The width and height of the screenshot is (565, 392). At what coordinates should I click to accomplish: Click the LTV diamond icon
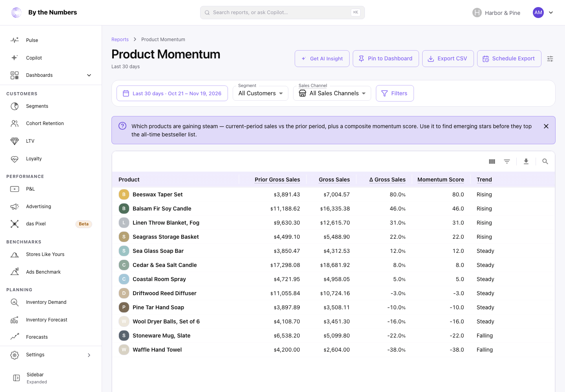point(15,141)
